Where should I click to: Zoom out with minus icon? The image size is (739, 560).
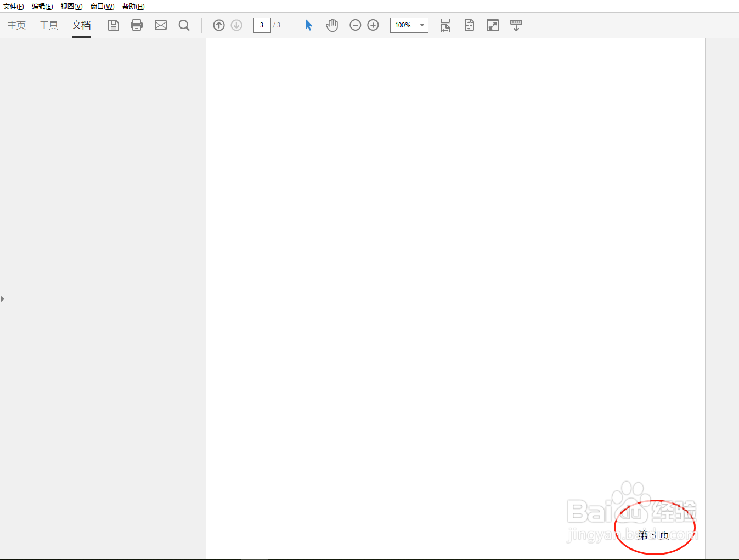pyautogui.click(x=356, y=25)
